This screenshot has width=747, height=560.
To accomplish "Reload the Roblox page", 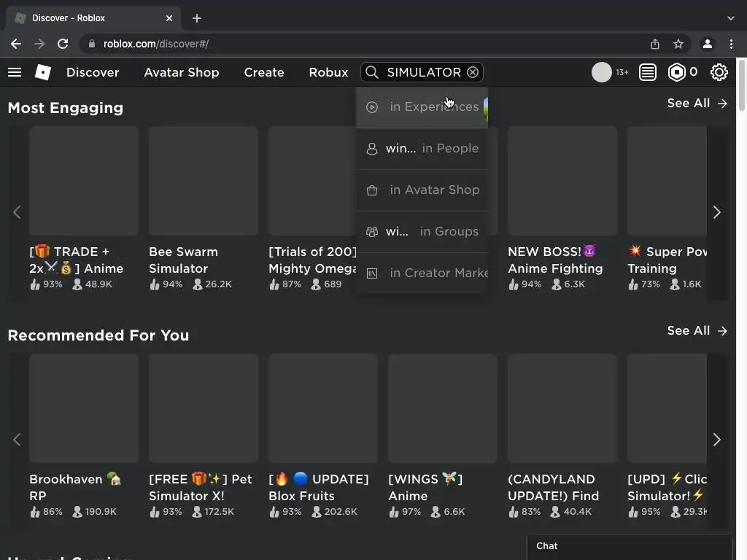I will 63,44.
